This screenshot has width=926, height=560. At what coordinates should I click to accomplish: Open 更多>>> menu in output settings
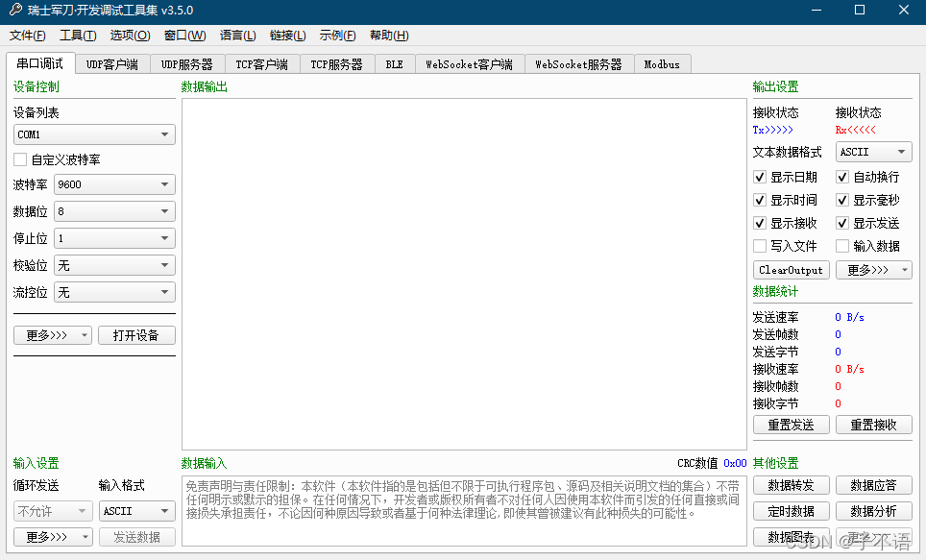[873, 270]
